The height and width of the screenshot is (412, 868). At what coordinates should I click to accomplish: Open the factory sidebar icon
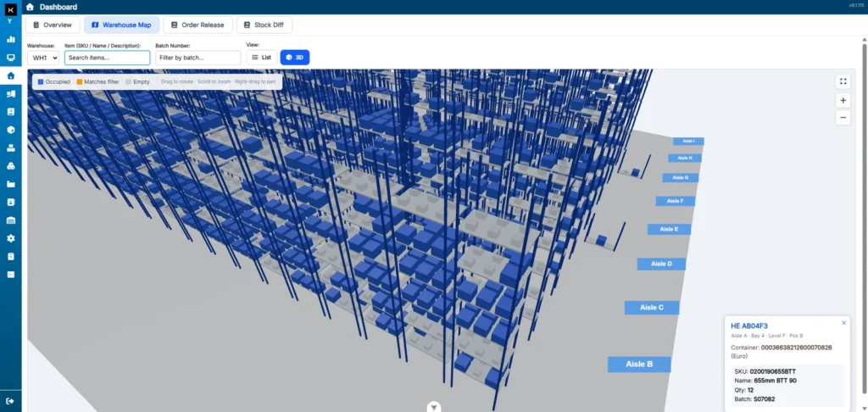coord(10,184)
